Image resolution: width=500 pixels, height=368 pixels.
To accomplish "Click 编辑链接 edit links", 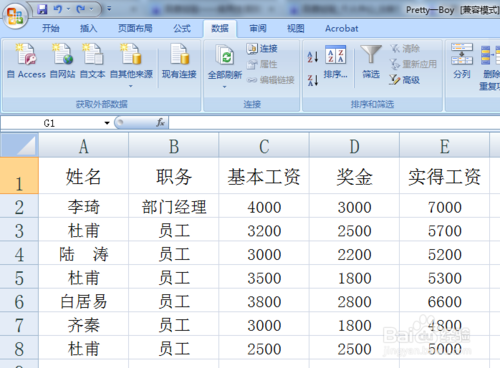I will tap(270, 80).
